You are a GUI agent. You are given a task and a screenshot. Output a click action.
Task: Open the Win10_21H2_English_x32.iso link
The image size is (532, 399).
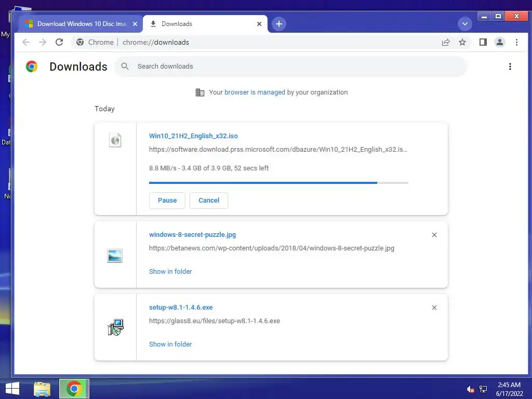pos(193,136)
